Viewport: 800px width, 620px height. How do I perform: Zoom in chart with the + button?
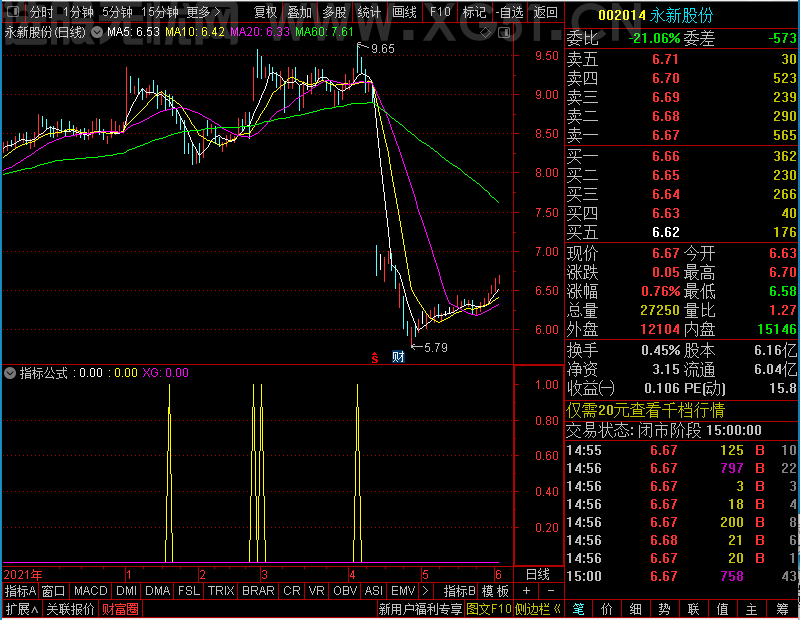(527, 591)
